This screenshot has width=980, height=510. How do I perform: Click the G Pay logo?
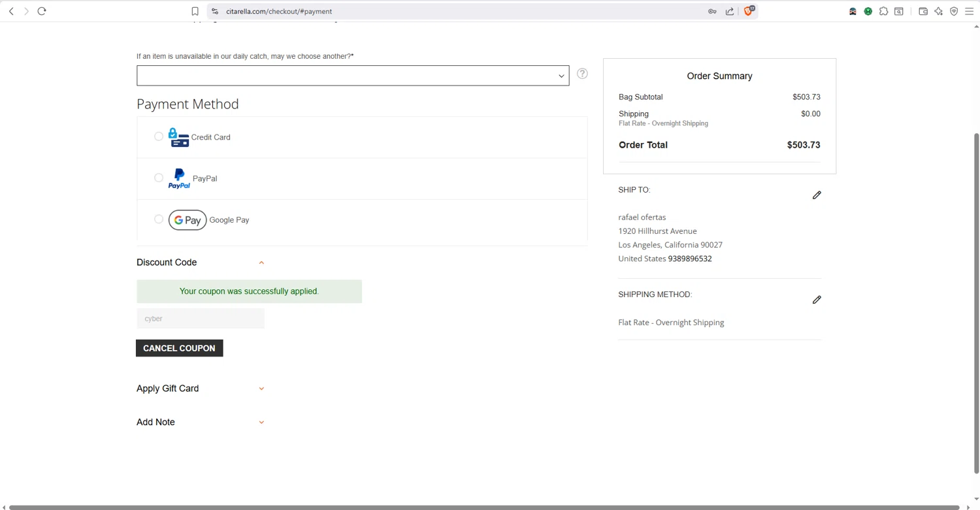[188, 220]
